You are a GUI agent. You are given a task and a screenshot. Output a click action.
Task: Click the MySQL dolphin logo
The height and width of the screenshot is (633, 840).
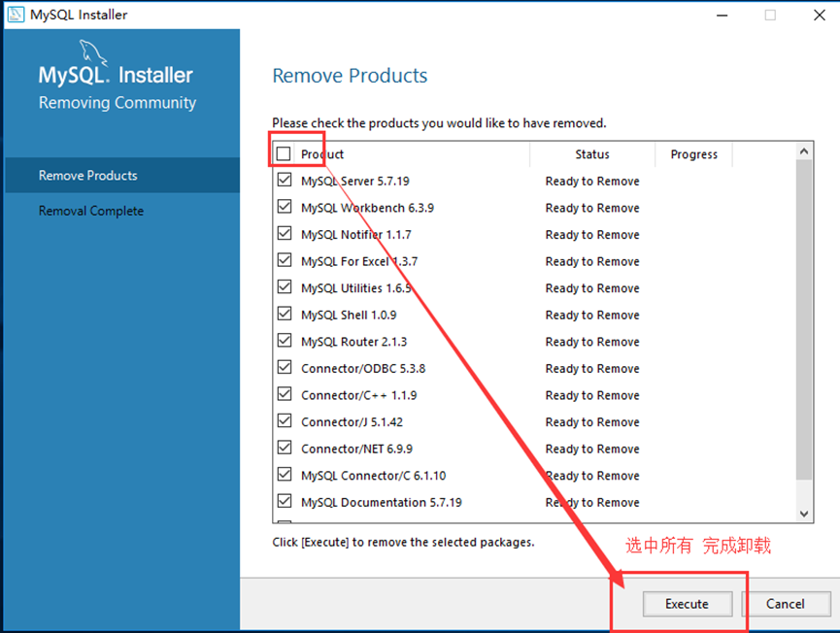tap(92, 53)
